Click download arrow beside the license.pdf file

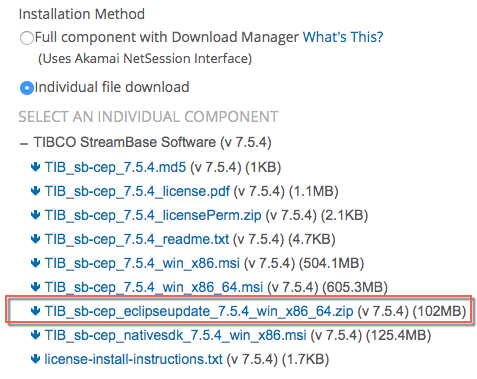tap(35, 191)
